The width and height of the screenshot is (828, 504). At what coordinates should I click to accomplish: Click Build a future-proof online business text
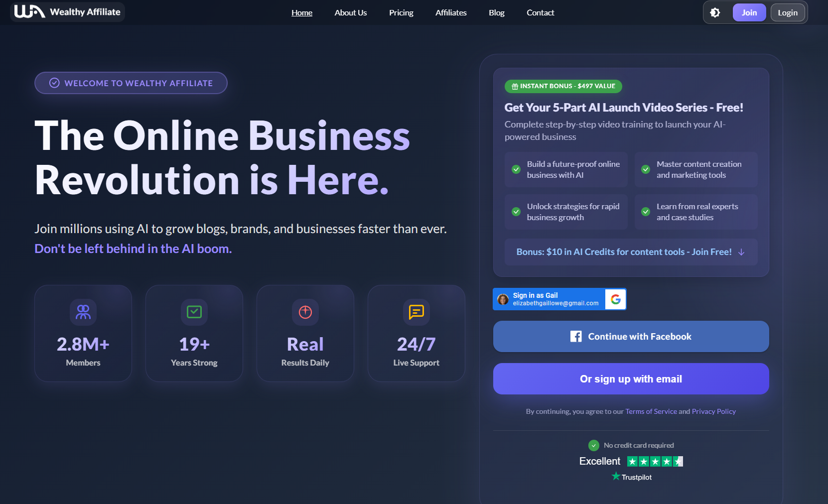[573, 169]
